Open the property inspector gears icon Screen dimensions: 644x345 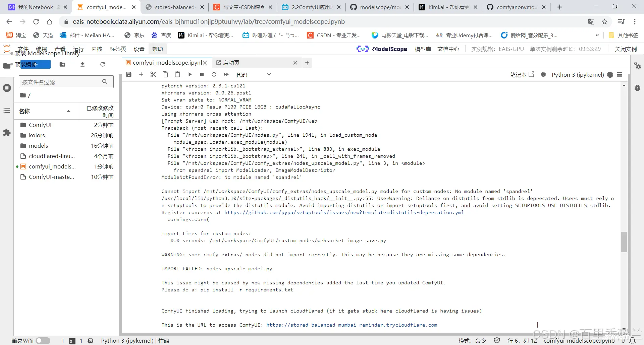[637, 66]
